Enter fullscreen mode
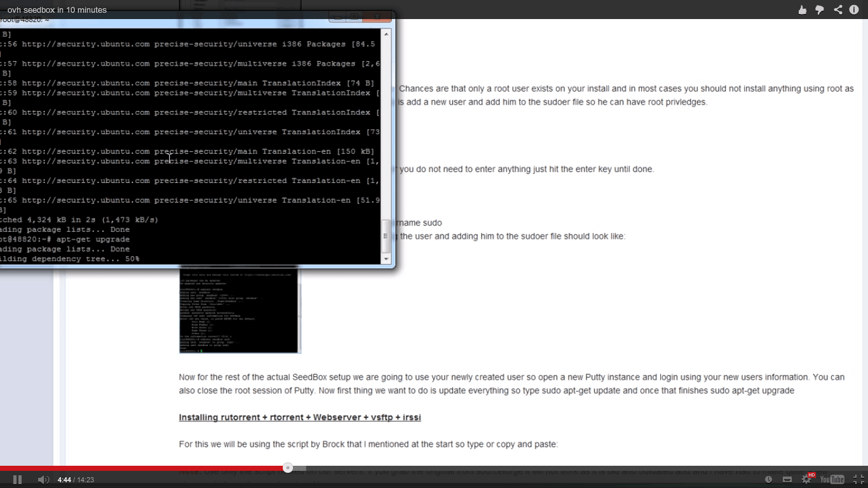868x488 pixels. tap(858, 480)
